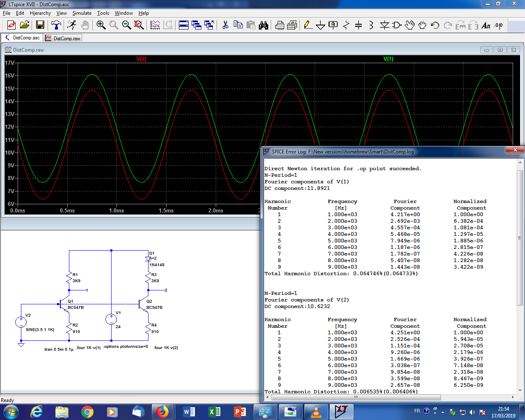Click the Pick Visible Traces icon
The image size is (525, 420).
point(155,25)
